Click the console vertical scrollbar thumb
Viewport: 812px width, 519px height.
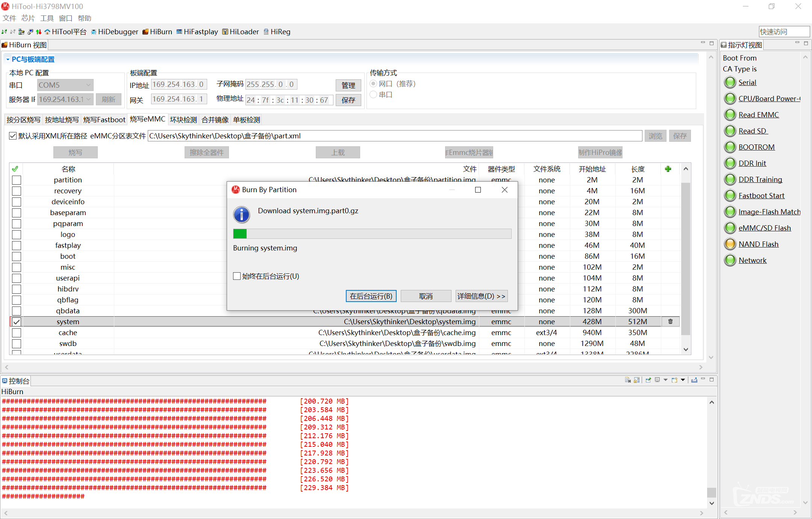tap(711, 492)
